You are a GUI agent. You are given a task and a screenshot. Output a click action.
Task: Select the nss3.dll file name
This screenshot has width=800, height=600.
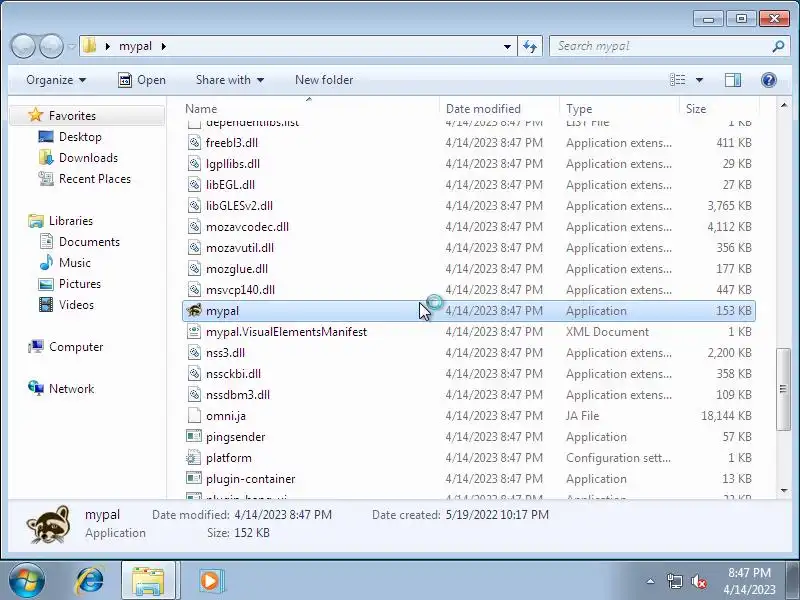click(x=226, y=353)
